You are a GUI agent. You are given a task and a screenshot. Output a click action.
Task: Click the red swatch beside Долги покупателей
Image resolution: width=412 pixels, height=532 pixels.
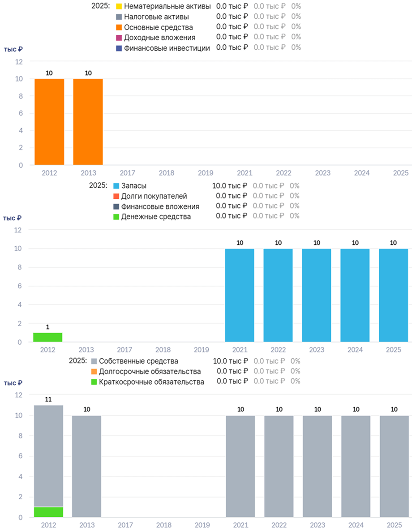coord(116,196)
